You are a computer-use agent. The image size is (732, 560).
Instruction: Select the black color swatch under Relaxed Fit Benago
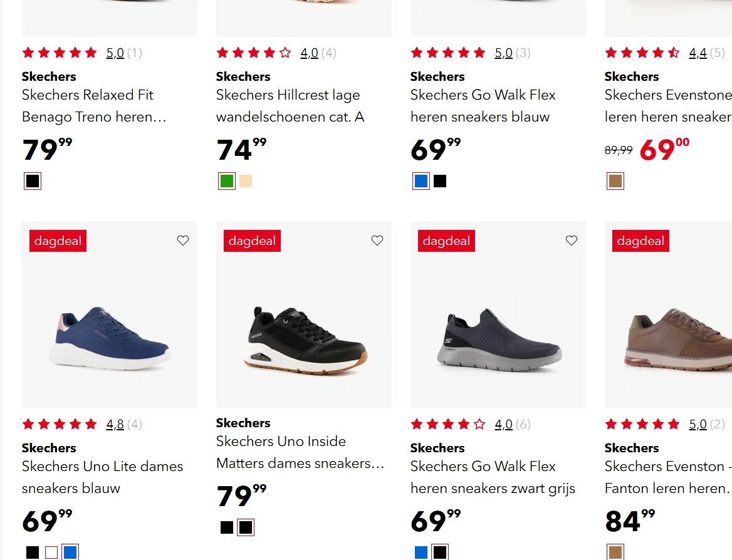[32, 180]
